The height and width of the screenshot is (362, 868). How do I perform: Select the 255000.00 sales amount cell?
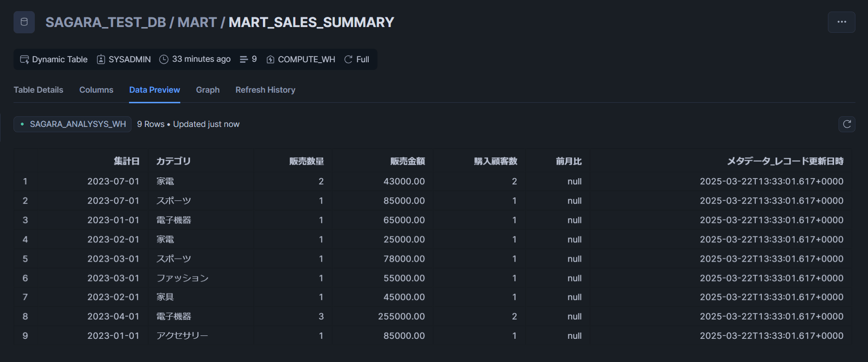[x=402, y=317]
